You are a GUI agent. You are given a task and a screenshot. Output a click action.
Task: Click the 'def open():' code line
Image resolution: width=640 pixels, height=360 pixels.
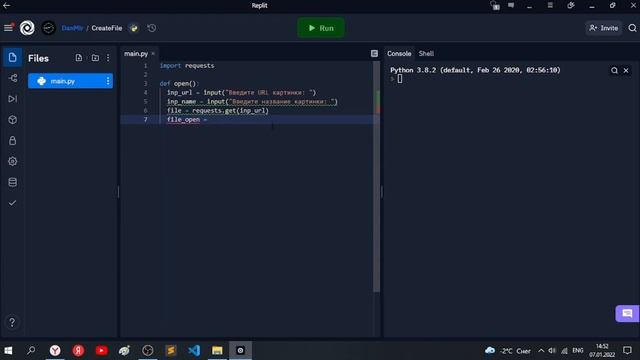(x=179, y=83)
